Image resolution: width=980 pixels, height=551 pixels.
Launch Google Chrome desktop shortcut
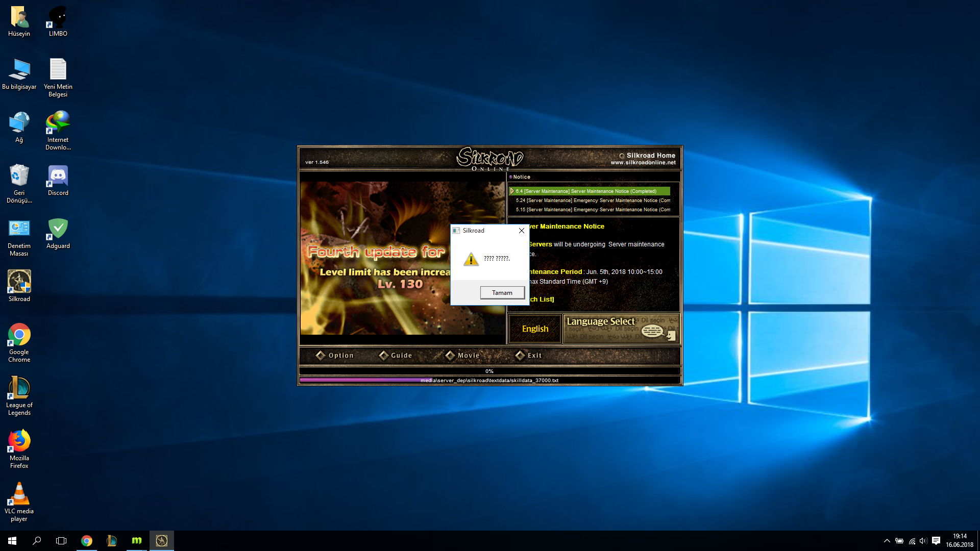coord(19,343)
